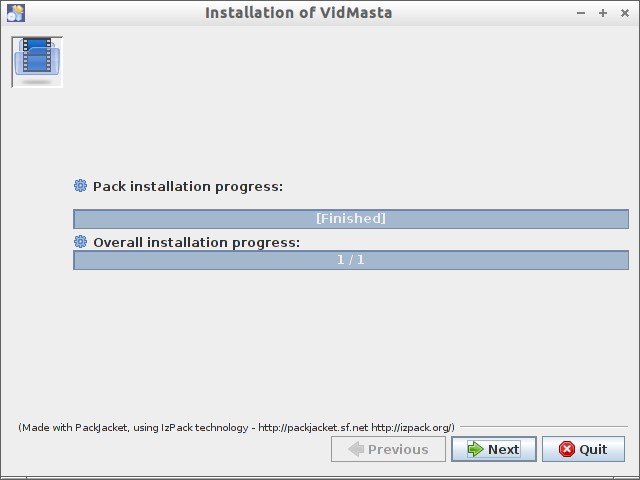
Task: Click the red X icon on Quit
Action: pos(567,449)
